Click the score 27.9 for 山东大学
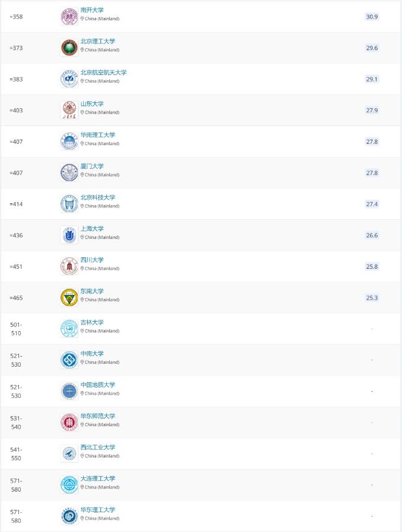This screenshot has width=402, height=532. (371, 111)
